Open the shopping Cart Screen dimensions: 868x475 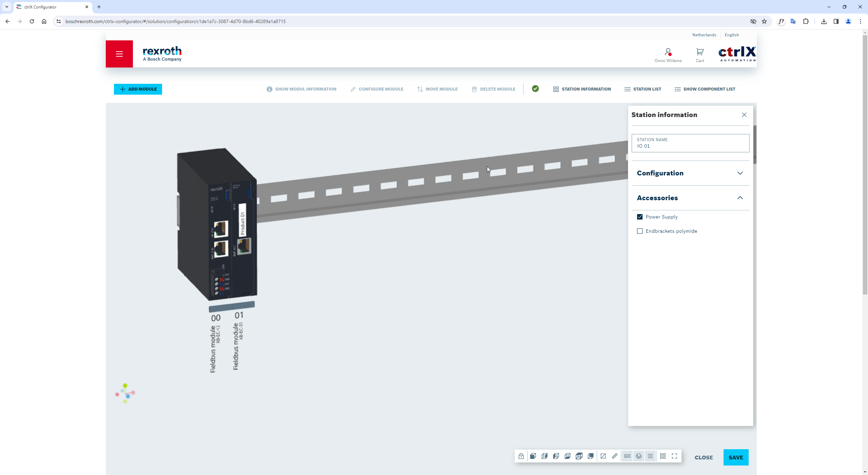click(700, 54)
